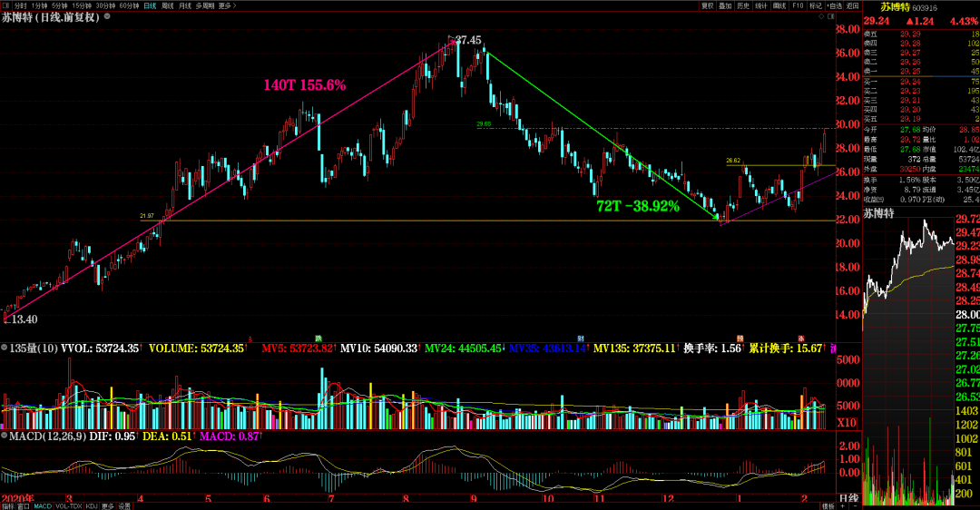Click the last price 29.24
Screen dimensions: 980x510
877,21
